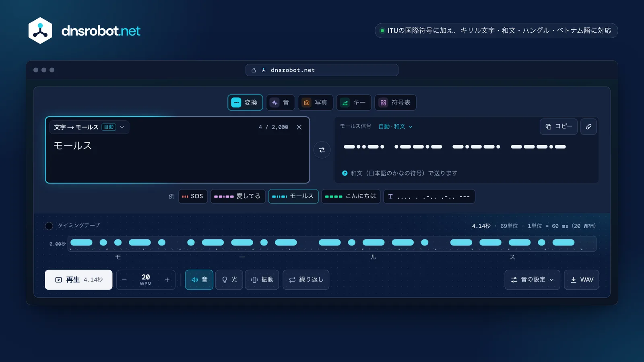Select the こんにちは example chip
Screen dimensions: 644x362
pyautogui.click(x=351, y=196)
